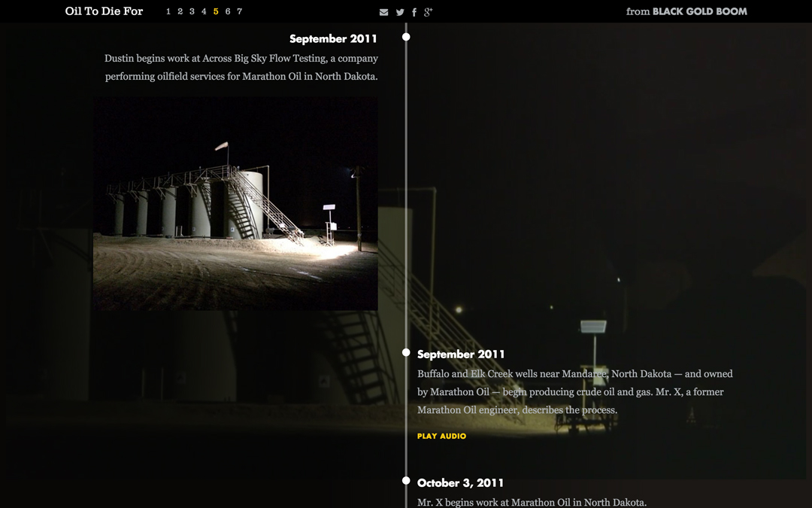Share the page on Facebook
Image resolution: width=812 pixels, height=508 pixels.
pyautogui.click(x=414, y=12)
